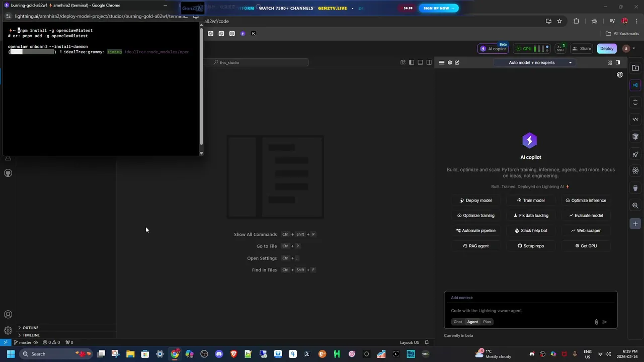Click the copilot grid view icon

610,62
